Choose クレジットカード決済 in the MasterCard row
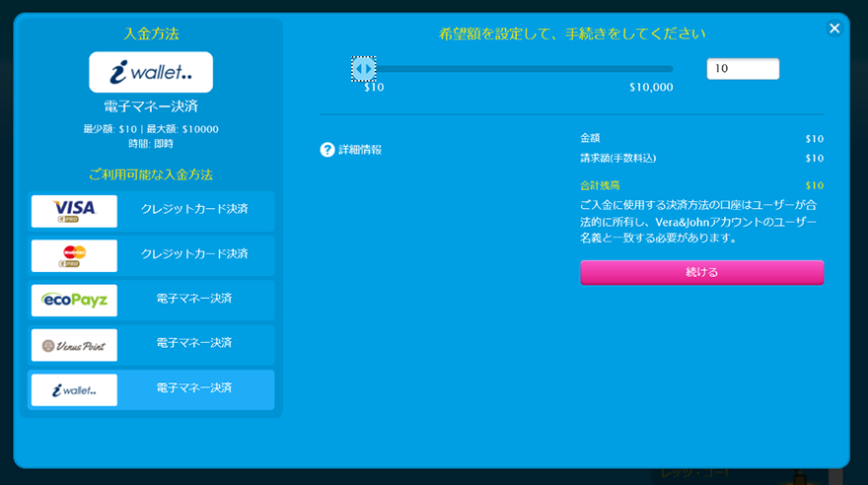868x485 pixels. [x=194, y=254]
